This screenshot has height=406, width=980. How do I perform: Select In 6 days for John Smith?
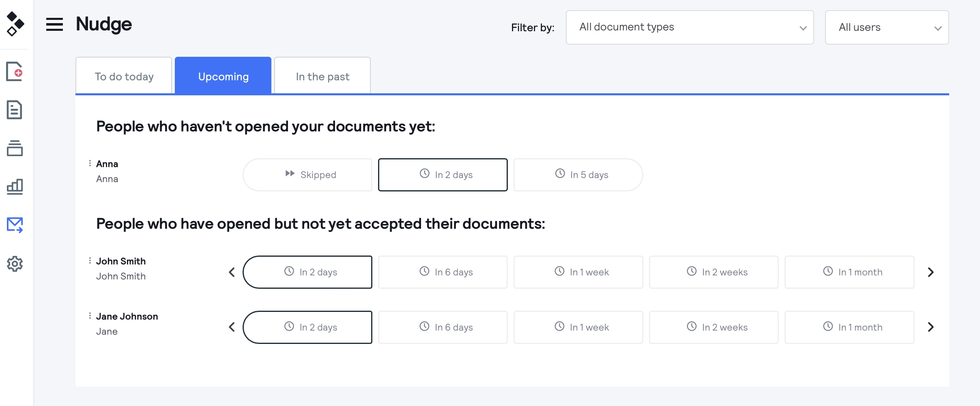click(x=443, y=272)
